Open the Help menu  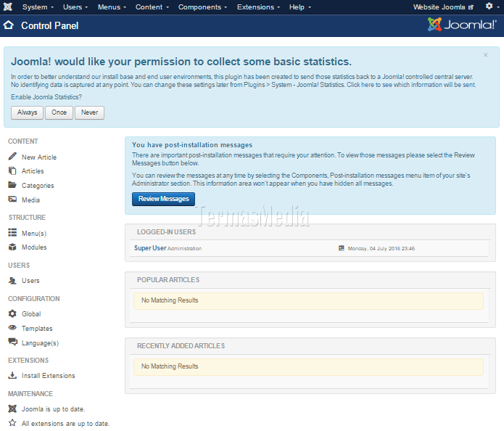[300, 7]
